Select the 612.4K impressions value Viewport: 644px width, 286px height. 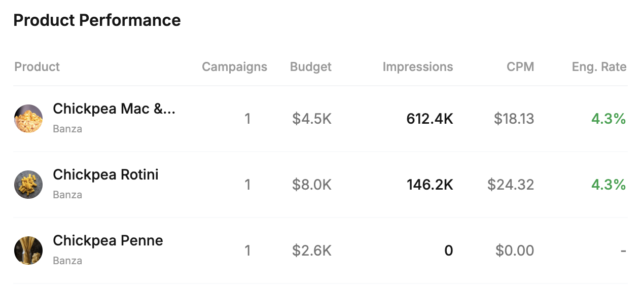point(430,119)
